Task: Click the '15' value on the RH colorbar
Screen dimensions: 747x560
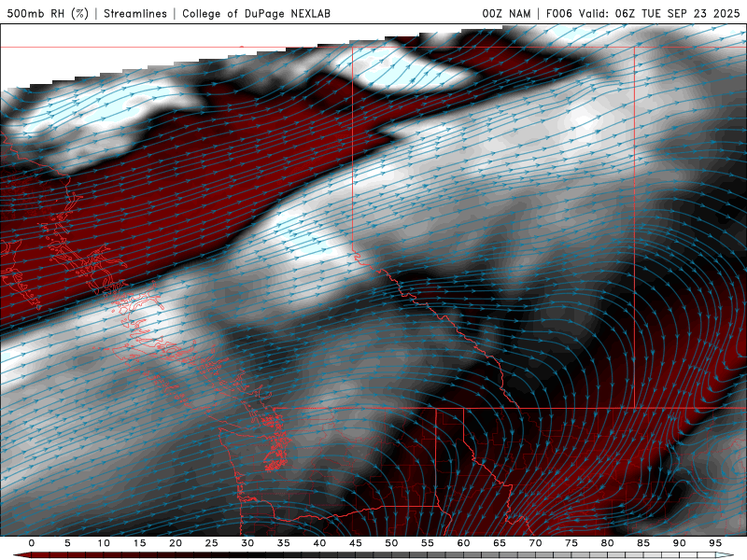Action: tap(139, 543)
